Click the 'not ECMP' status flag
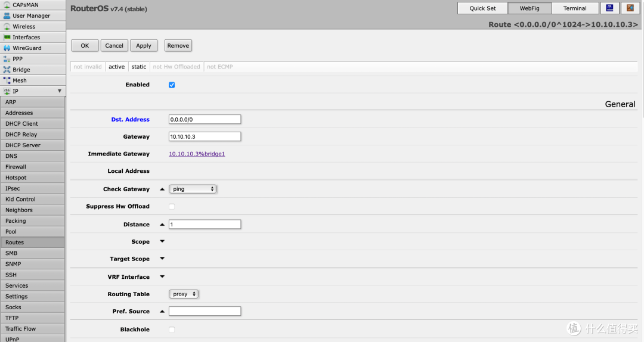The width and height of the screenshot is (644, 342). click(x=219, y=67)
